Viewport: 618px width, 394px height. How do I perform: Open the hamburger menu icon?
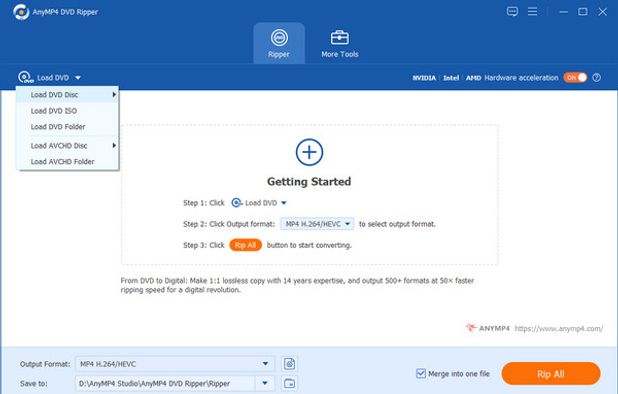coord(532,11)
